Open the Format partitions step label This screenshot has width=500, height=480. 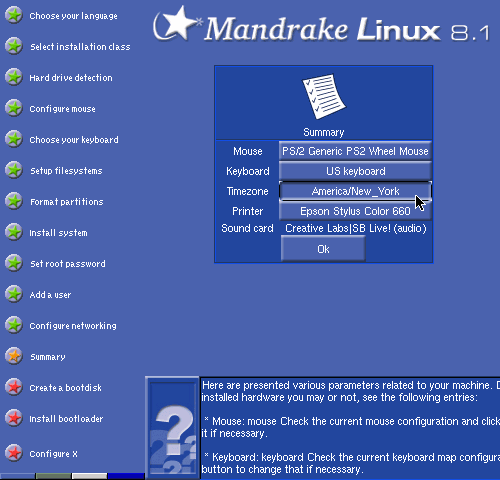[x=67, y=202]
